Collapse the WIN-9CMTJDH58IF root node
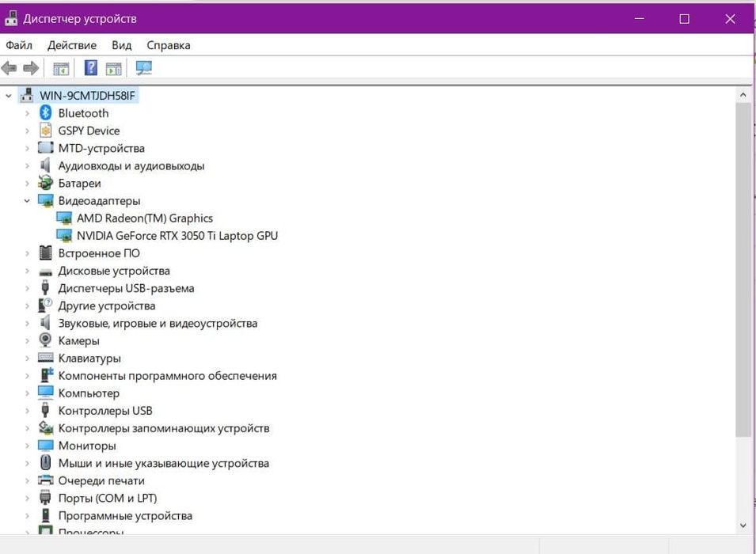This screenshot has height=554, width=756. pyautogui.click(x=8, y=96)
